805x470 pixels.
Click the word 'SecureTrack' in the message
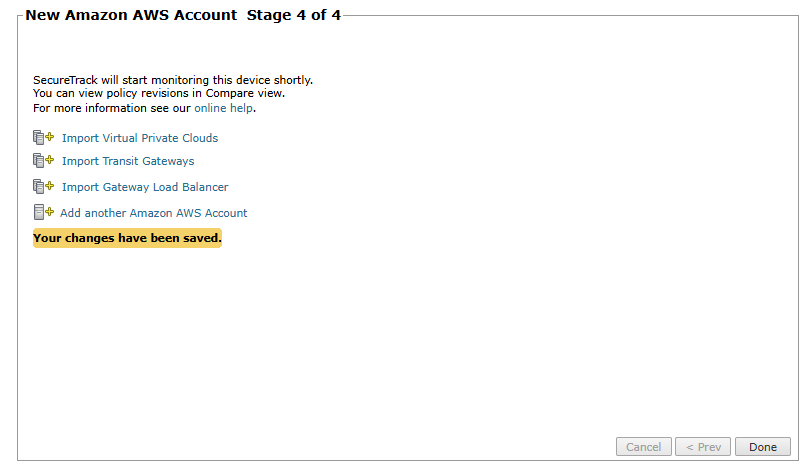point(65,80)
